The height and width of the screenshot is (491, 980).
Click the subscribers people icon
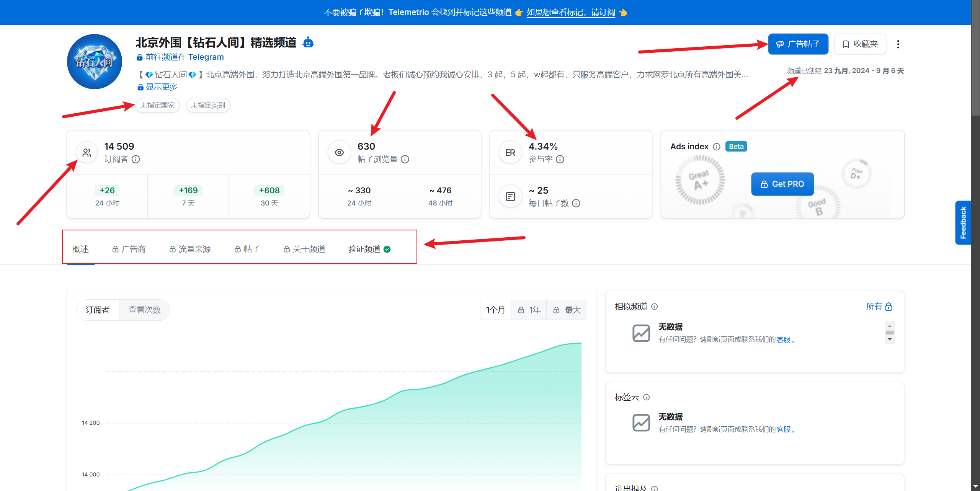(87, 153)
